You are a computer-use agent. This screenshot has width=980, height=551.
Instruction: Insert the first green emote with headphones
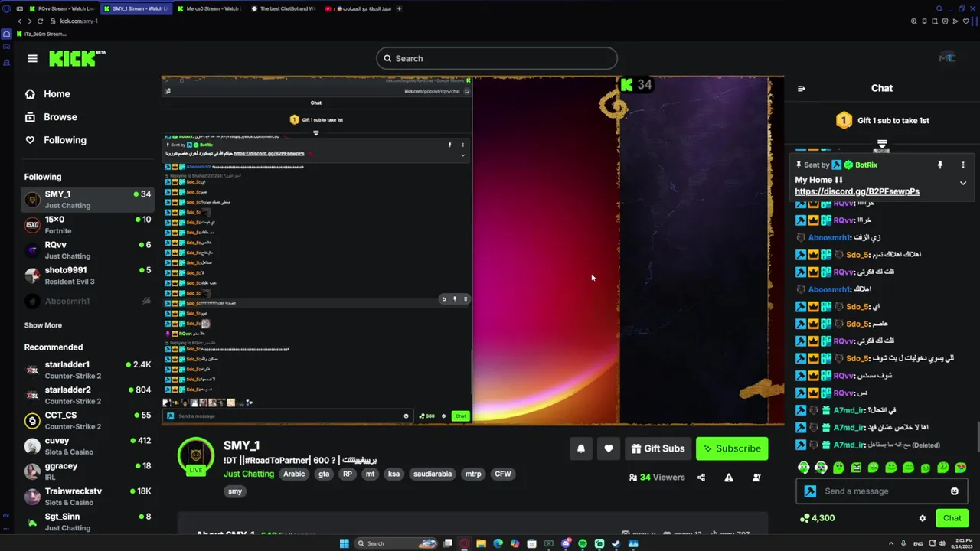coord(803,468)
